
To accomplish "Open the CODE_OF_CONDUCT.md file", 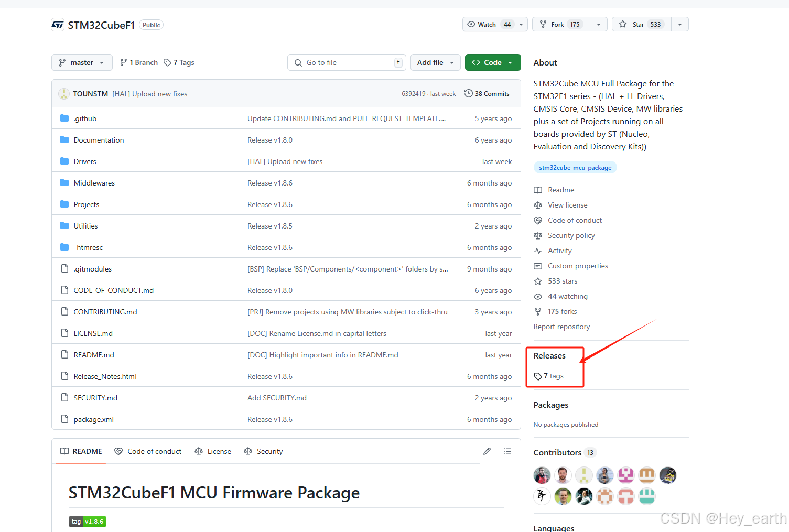I will coord(114,290).
